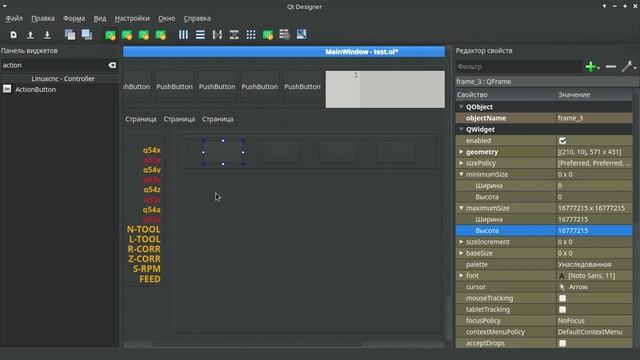Open the Окно menu

click(167, 18)
